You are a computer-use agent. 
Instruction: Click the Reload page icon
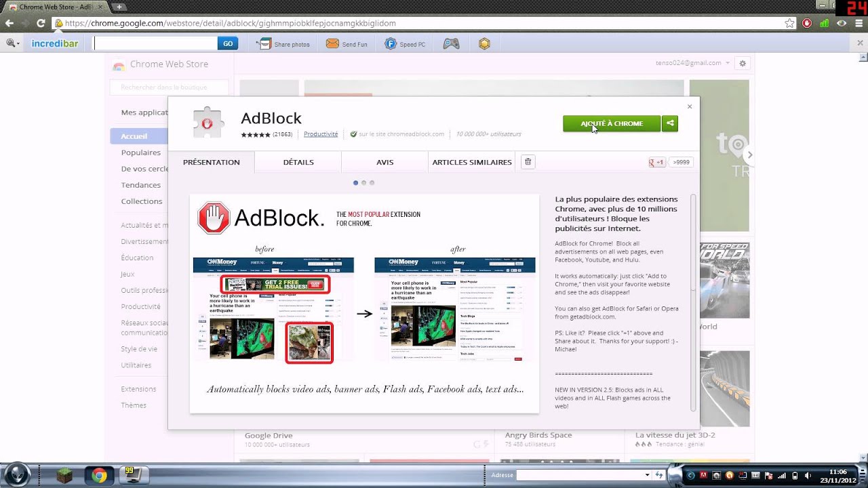(41, 23)
